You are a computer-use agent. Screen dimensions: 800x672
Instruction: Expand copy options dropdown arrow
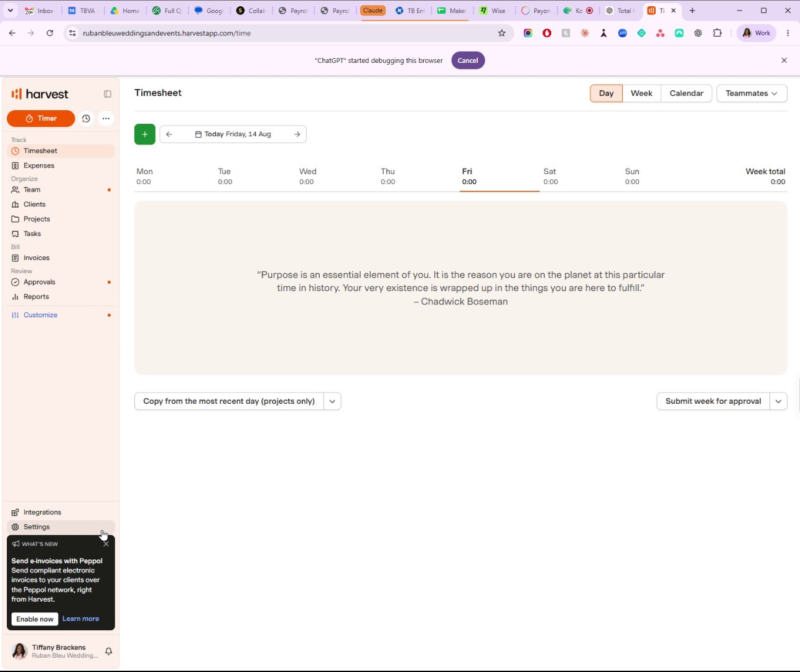point(332,401)
